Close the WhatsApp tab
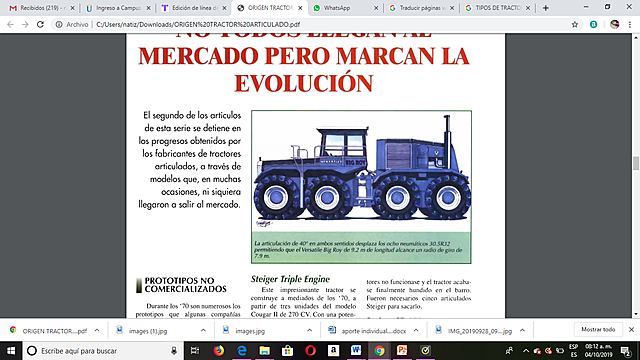The height and width of the screenshot is (360, 640). pyautogui.click(x=376, y=8)
